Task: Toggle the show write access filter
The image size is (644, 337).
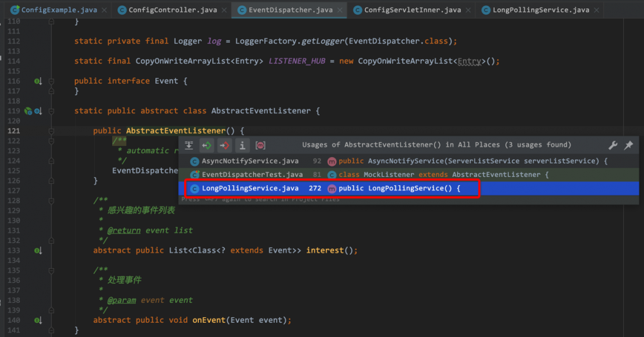Action: click(224, 145)
